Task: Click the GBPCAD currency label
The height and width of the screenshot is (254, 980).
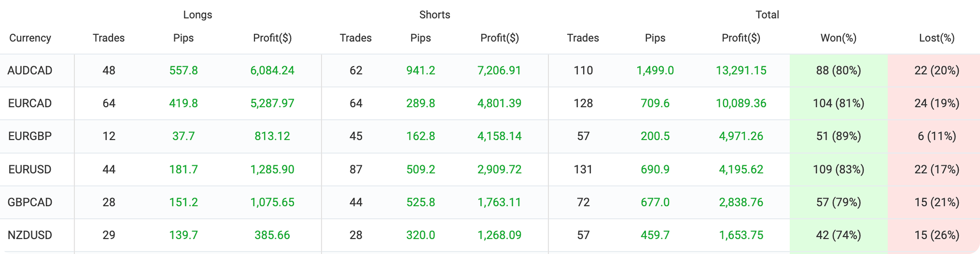Action: tap(30, 202)
